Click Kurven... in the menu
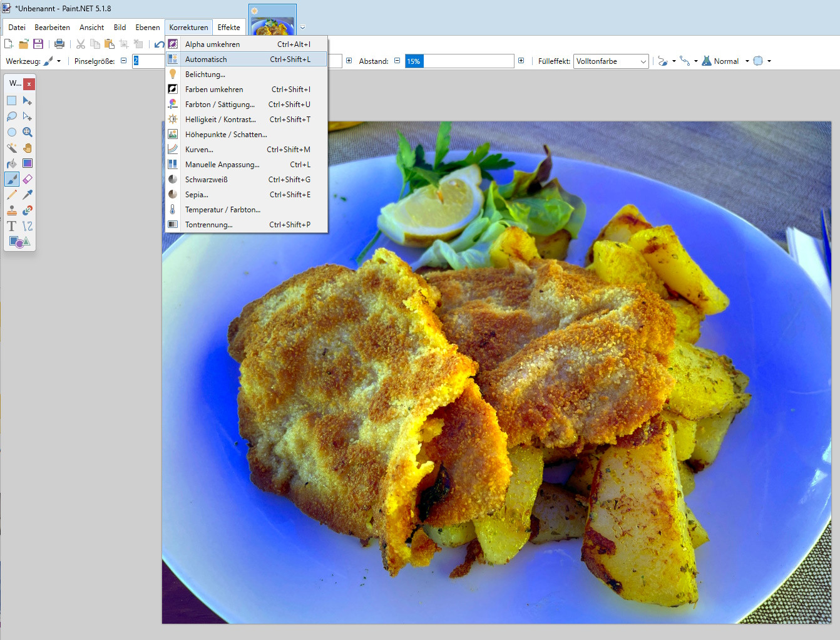Viewport: 840px width, 640px height. [x=199, y=150]
